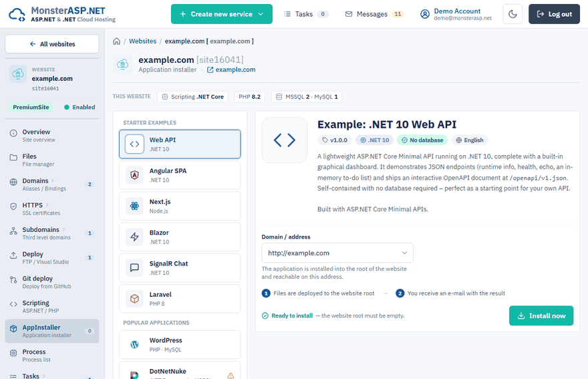Toggle dark mode with the moon icon

[512, 14]
